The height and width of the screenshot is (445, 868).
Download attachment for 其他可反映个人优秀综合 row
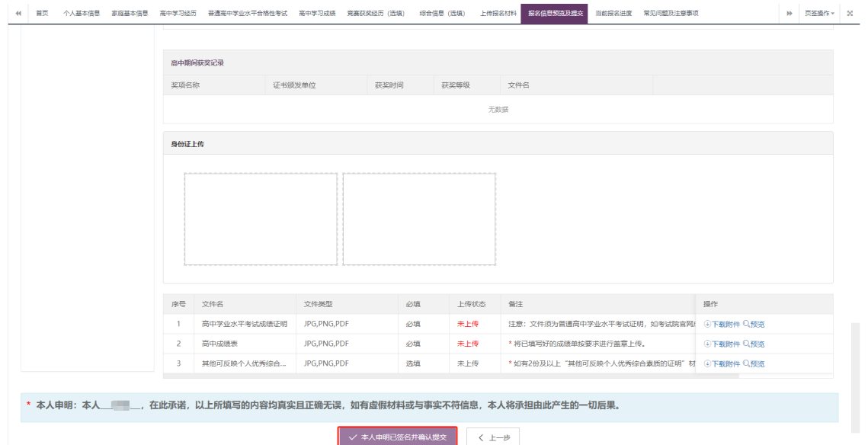(x=721, y=363)
